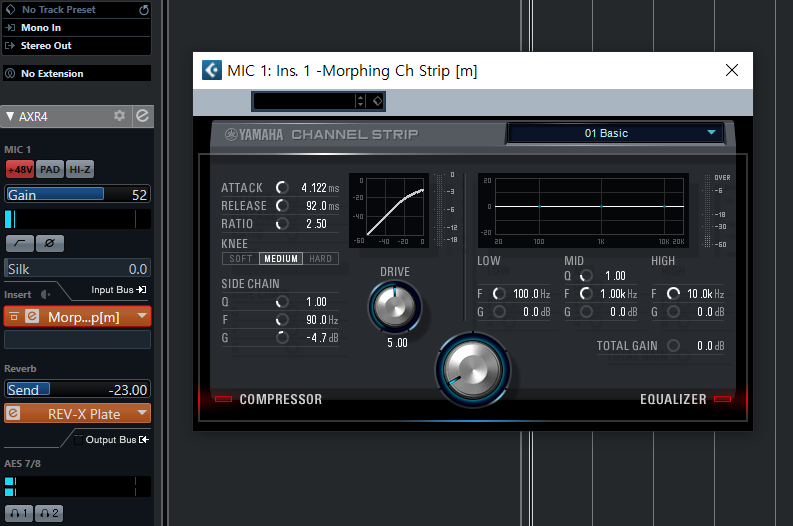Open the AXR4 edit panel icon
Viewport: 793px width, 526px height.
143,116
